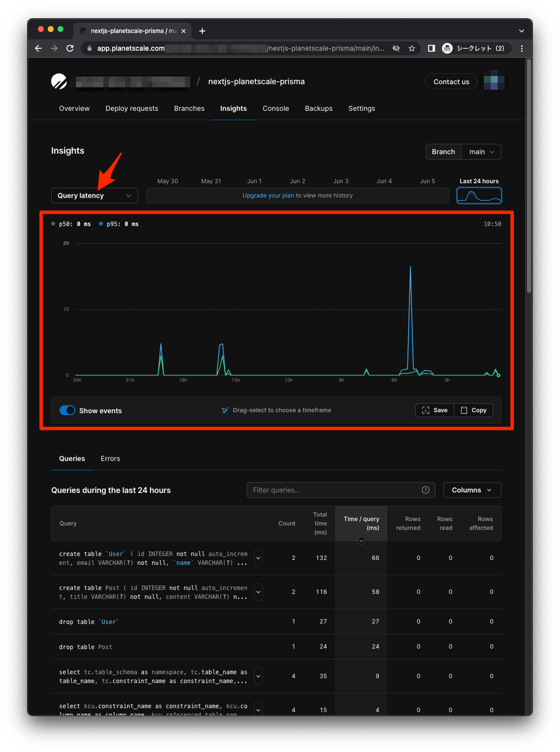Sort by the Time / query (ms) header
The width and height of the screenshot is (560, 752).
tap(361, 523)
